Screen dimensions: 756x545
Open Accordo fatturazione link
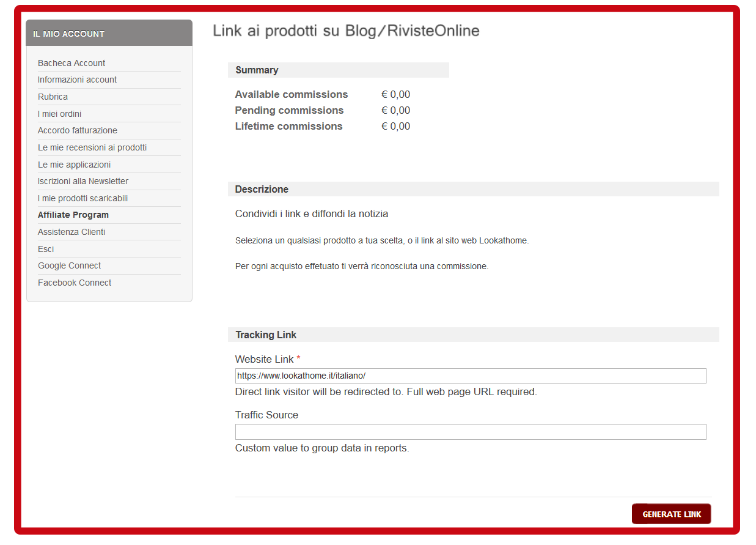pos(78,130)
